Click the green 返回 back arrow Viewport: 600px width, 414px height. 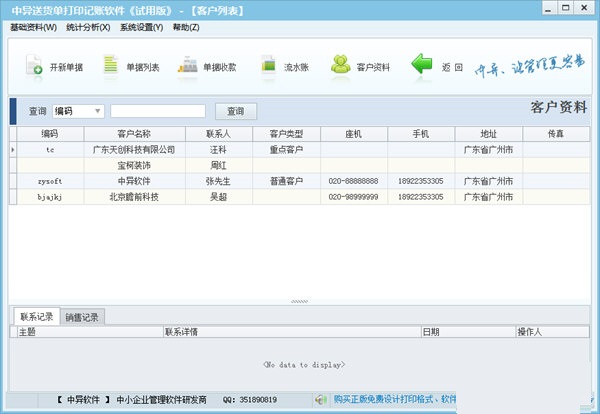(422, 64)
